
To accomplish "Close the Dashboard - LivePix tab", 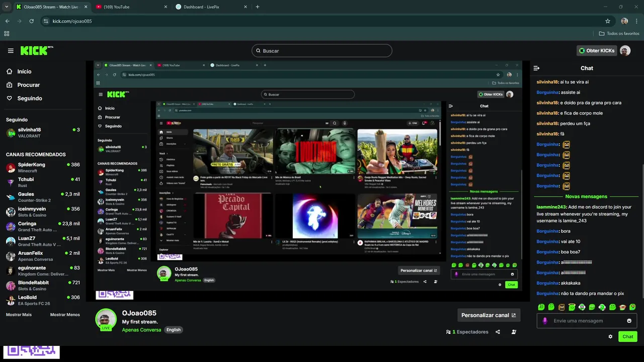I will pyautogui.click(x=246, y=7).
